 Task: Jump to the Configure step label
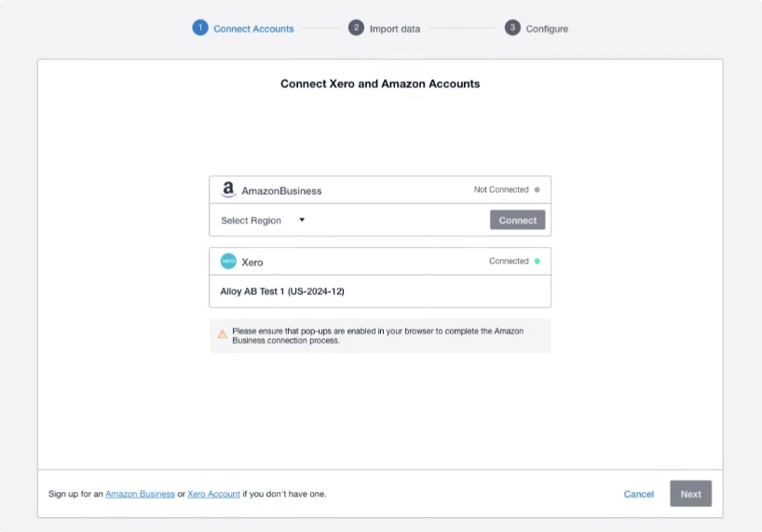point(547,29)
